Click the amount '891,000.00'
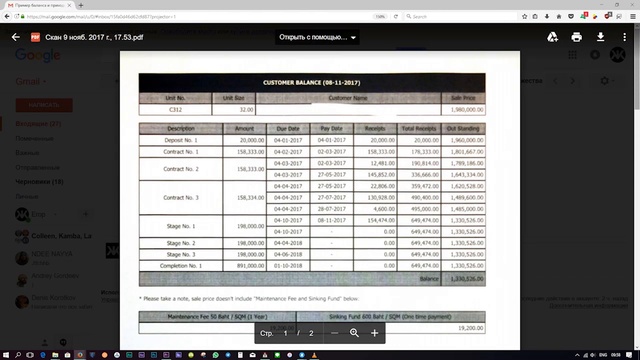 250,266
